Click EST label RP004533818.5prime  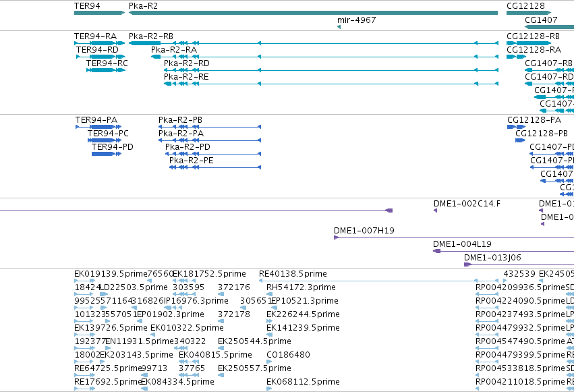pos(520,369)
